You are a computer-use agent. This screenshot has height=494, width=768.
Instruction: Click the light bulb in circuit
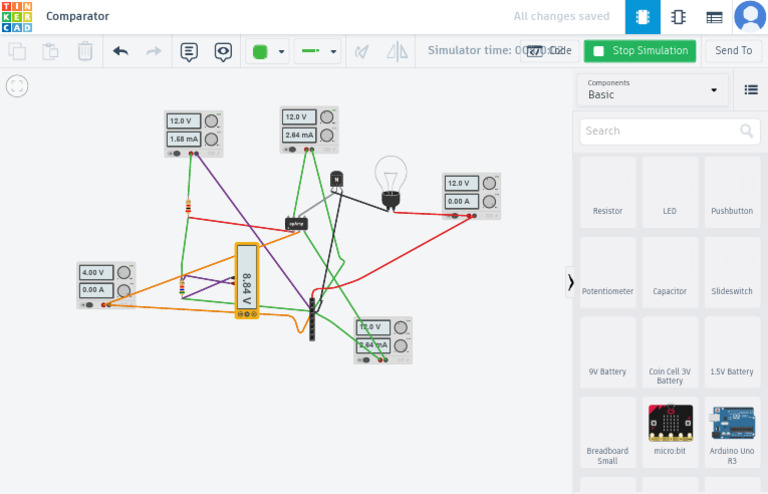tap(390, 183)
